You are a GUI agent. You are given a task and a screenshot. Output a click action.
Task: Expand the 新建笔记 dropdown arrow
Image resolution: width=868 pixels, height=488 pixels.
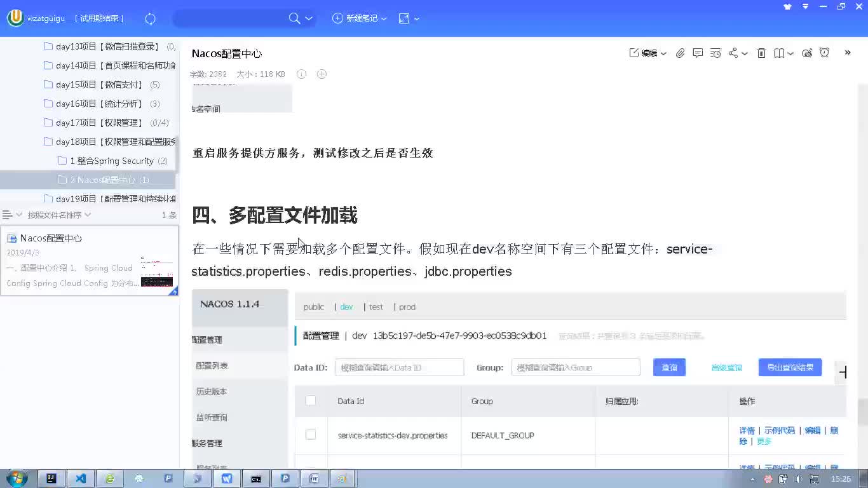(x=384, y=19)
